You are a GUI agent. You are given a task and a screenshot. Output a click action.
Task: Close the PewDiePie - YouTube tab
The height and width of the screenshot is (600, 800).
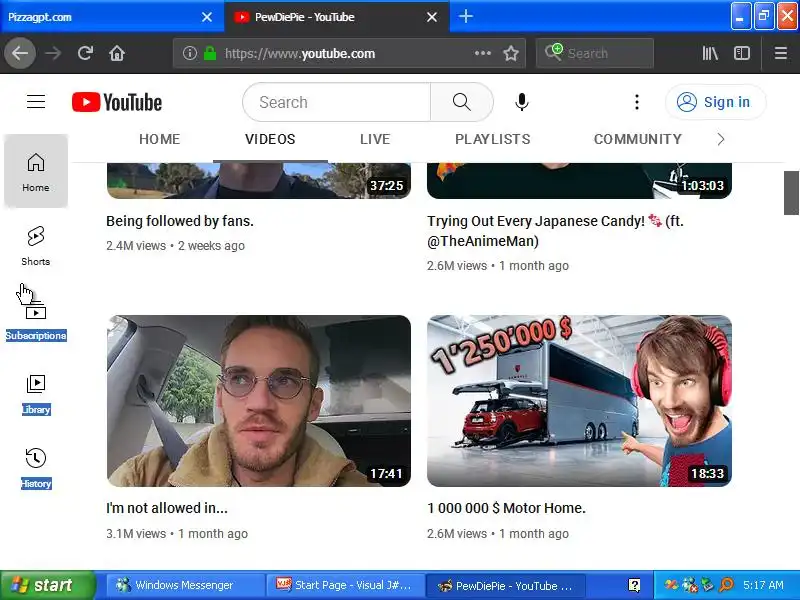432,17
